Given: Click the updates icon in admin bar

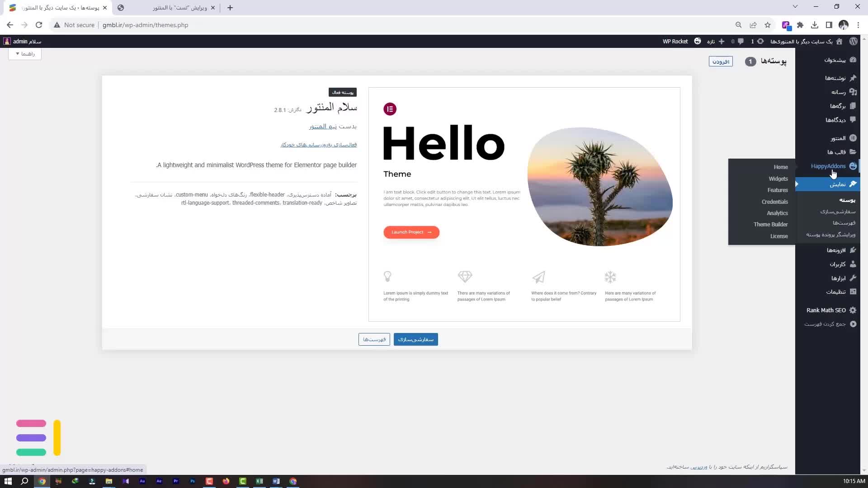Looking at the screenshot, I should pos(760,41).
